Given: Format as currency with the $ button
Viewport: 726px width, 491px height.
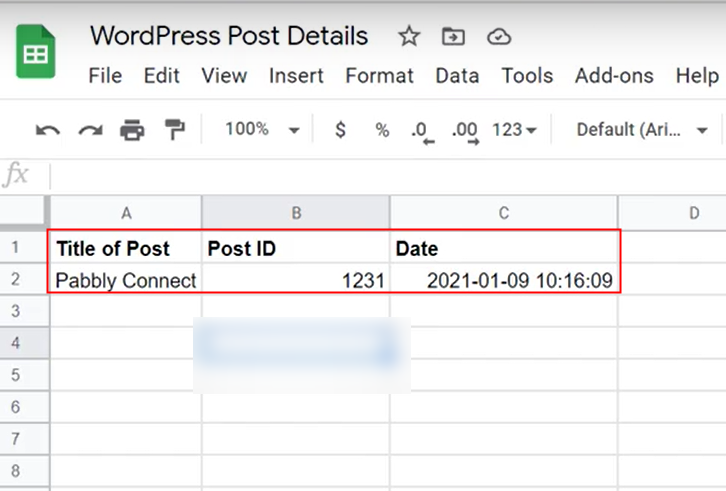Looking at the screenshot, I should (340, 129).
